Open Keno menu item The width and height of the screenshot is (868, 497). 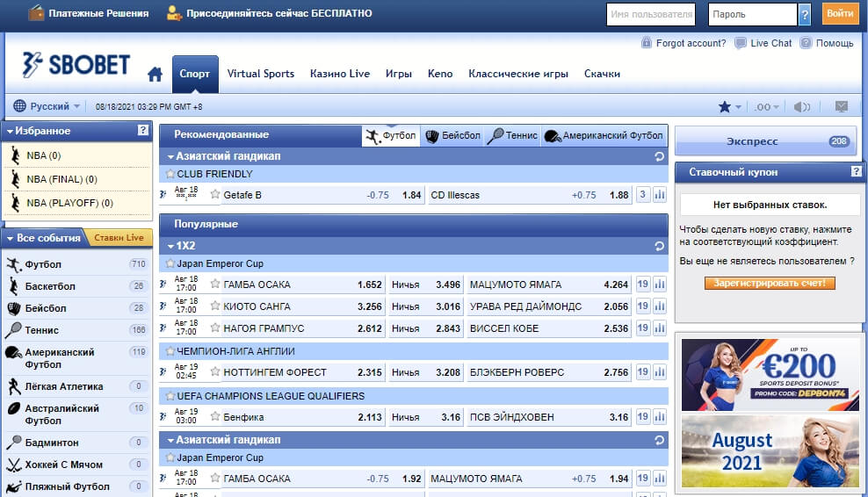440,74
